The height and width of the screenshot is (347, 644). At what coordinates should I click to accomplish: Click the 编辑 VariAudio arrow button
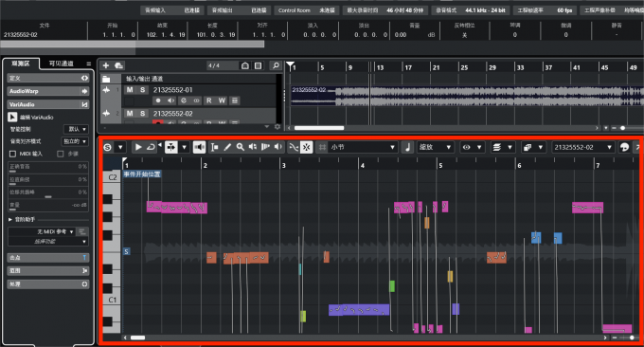pos(12,118)
